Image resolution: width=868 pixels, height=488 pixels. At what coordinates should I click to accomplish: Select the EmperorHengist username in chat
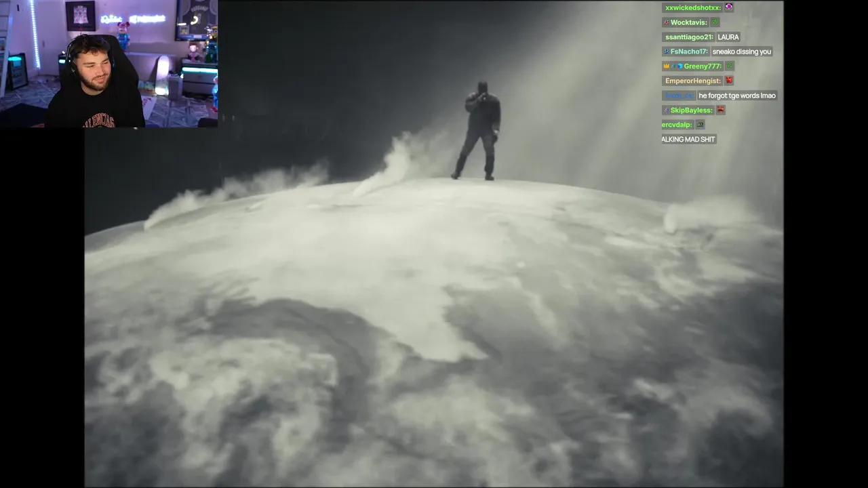pyautogui.click(x=693, y=81)
